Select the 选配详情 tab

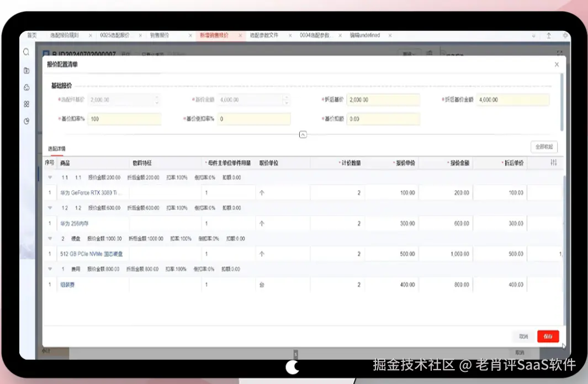(x=57, y=149)
